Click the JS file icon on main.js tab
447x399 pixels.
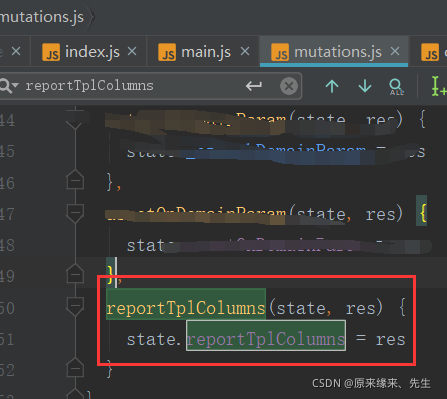click(167, 52)
